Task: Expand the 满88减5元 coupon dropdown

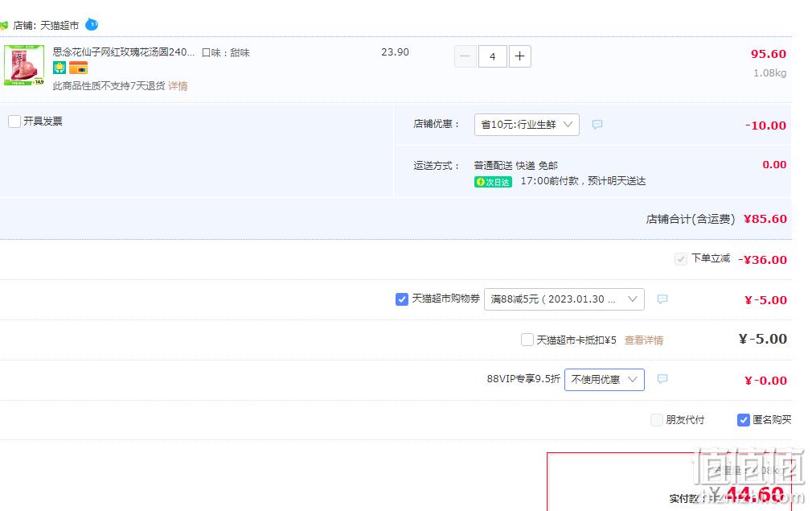Action: click(564, 299)
